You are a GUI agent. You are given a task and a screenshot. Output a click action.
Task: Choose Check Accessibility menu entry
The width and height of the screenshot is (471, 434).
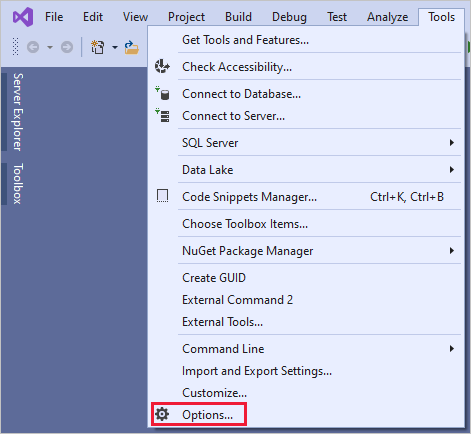(x=306, y=67)
